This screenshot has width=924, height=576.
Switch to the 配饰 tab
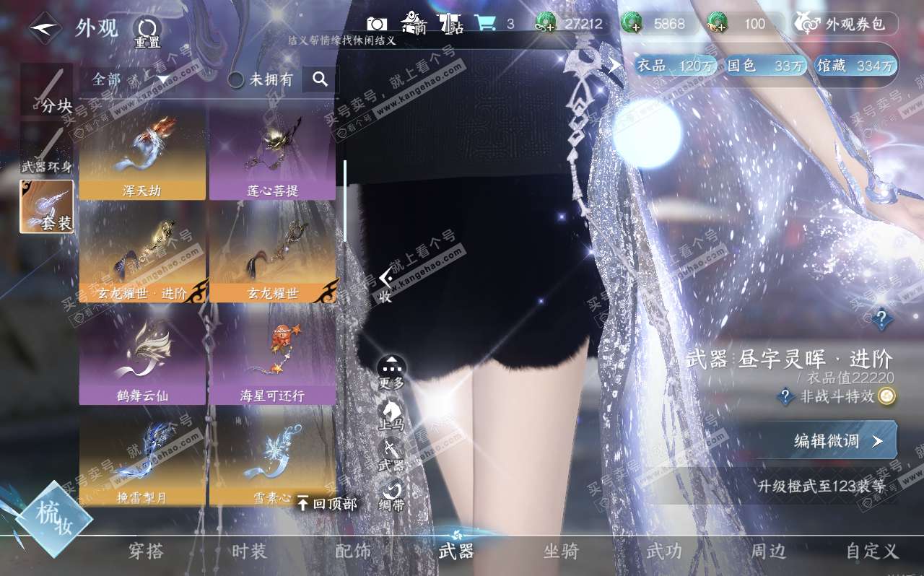pos(353,551)
